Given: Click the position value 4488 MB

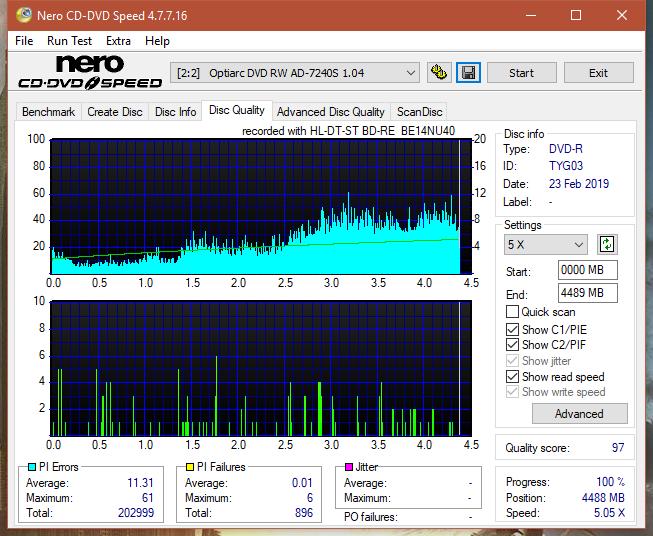Looking at the screenshot, I should 603,498.
